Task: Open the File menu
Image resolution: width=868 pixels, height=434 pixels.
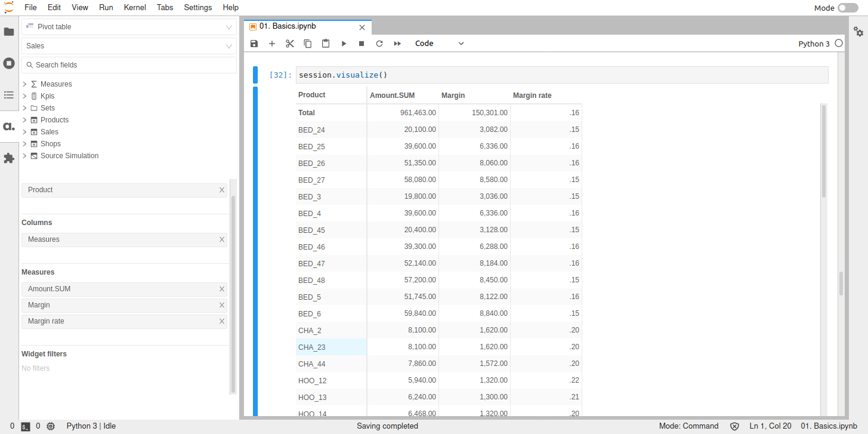Action: pos(30,8)
